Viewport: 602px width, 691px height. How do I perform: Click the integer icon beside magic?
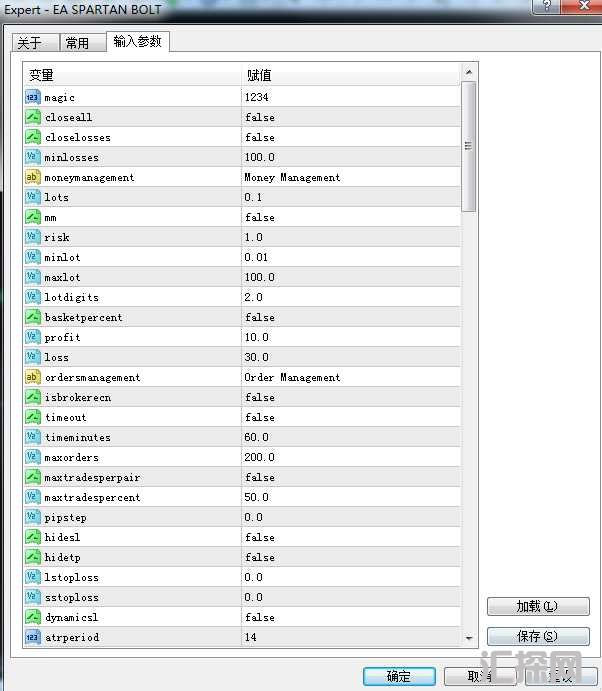click(x=33, y=97)
